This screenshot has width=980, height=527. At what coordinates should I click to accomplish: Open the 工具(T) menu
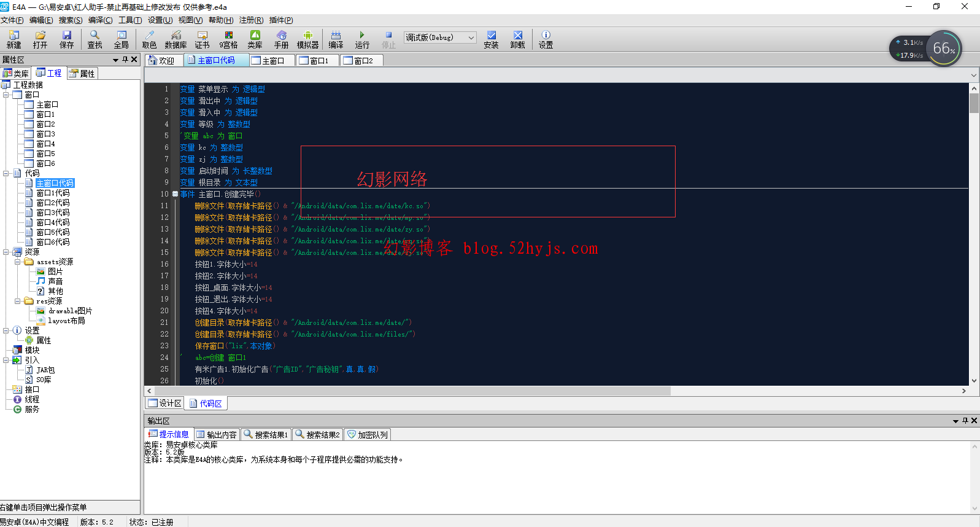tap(129, 20)
